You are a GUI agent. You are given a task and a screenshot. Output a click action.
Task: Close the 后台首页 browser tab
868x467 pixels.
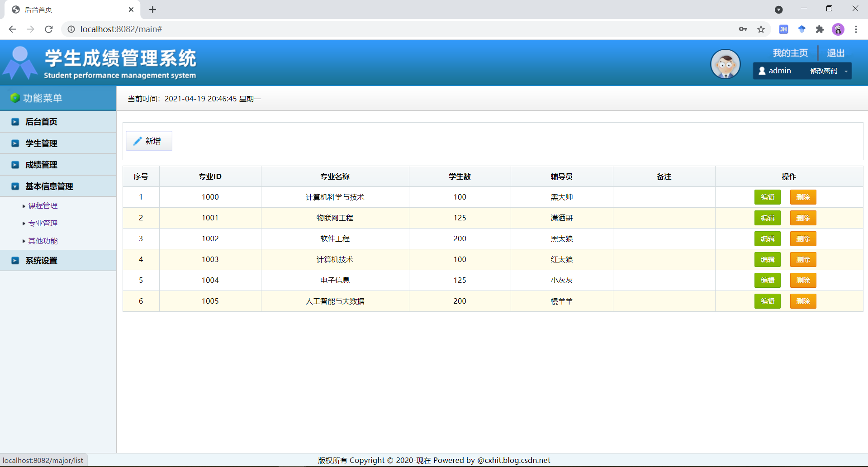click(131, 10)
